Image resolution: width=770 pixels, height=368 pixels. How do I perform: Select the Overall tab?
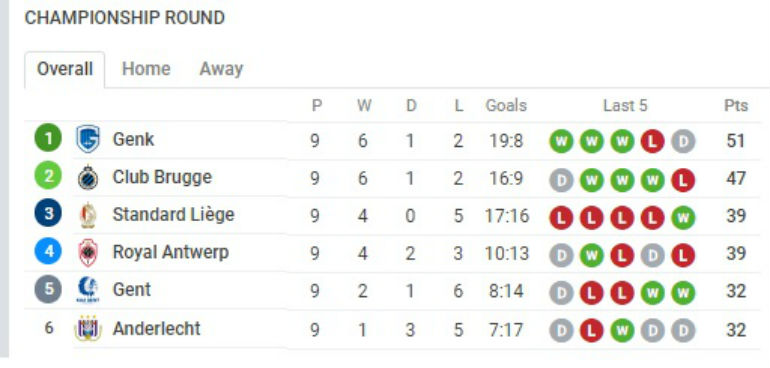(65, 69)
